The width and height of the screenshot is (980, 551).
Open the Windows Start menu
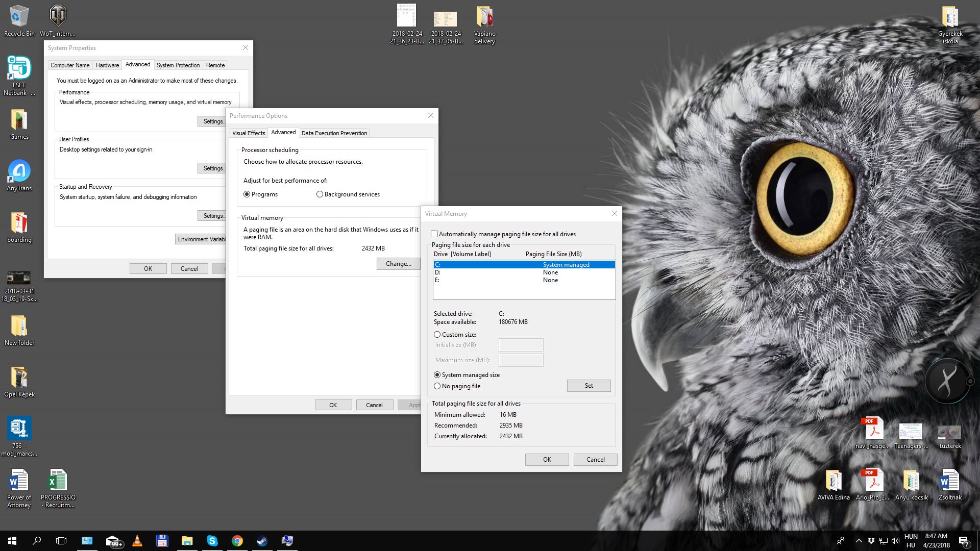click(x=12, y=541)
